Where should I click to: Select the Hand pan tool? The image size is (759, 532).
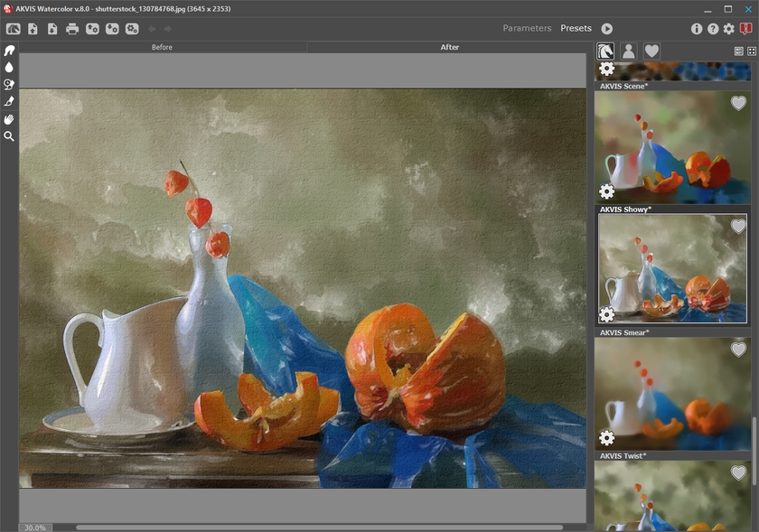click(9, 119)
